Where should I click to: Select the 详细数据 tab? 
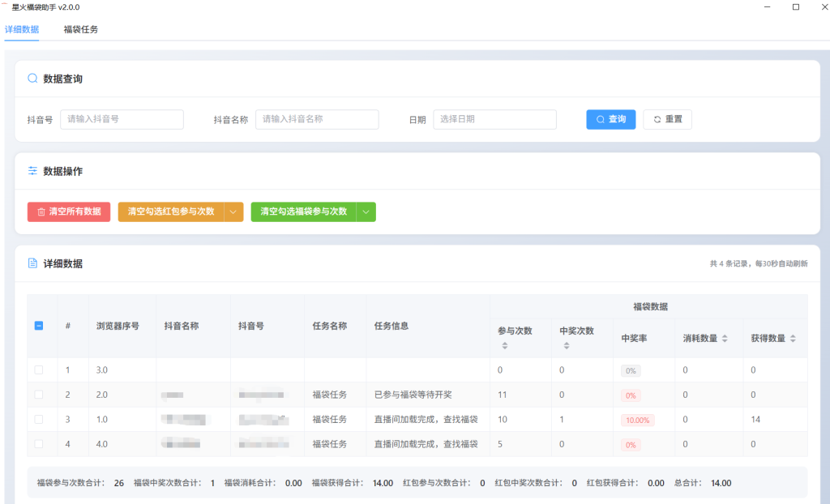pyautogui.click(x=22, y=29)
